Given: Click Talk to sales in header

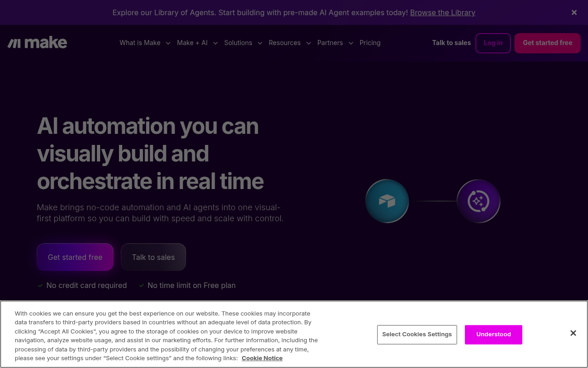Looking at the screenshot, I should click(451, 43).
